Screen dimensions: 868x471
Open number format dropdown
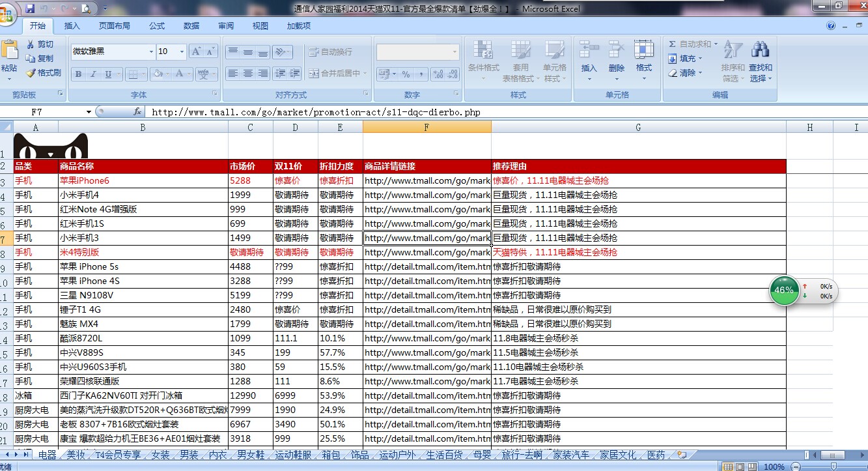point(455,51)
